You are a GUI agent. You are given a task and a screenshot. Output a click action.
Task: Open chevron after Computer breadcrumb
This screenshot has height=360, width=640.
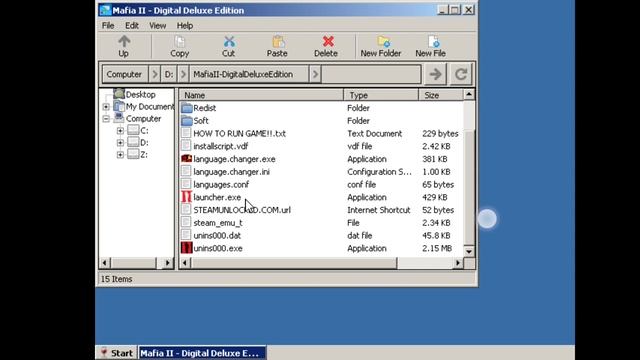[154, 74]
